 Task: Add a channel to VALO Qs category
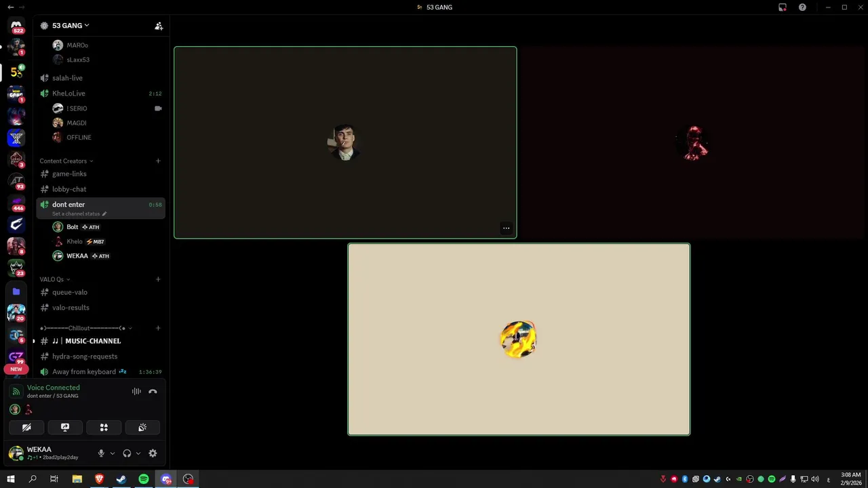pos(158,279)
